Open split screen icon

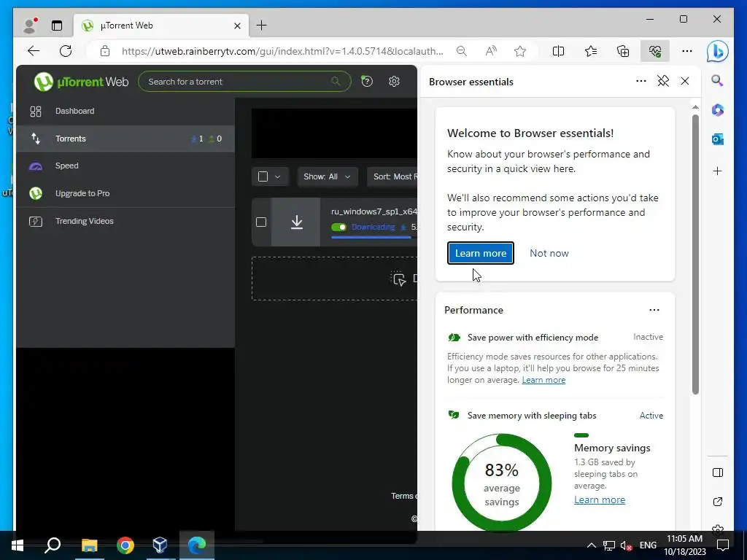(x=558, y=51)
